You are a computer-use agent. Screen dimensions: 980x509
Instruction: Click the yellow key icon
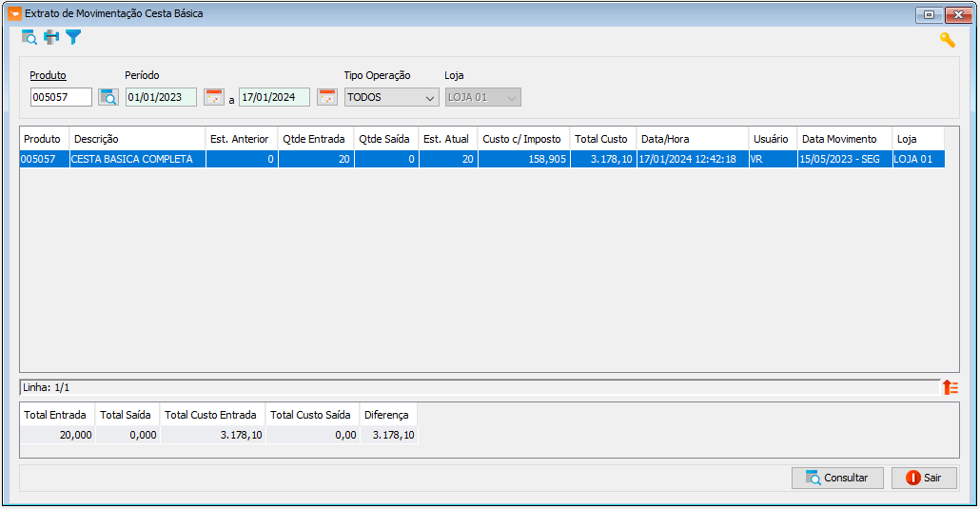[948, 40]
